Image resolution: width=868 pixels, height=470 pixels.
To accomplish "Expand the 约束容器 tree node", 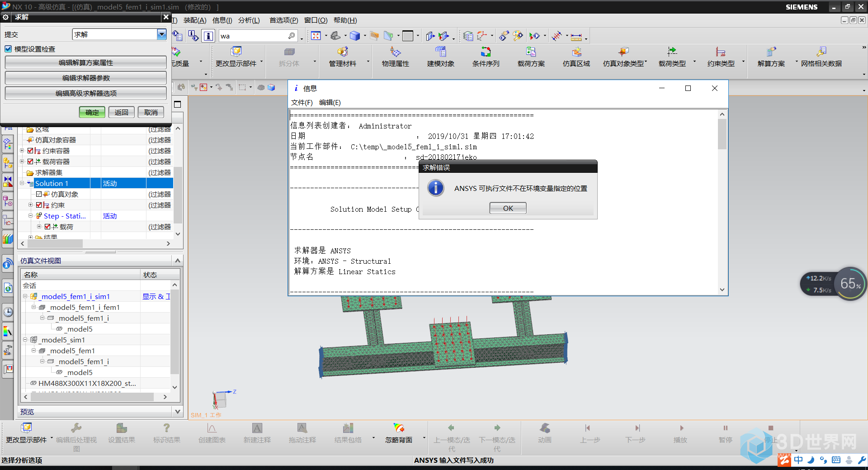I will (x=22, y=151).
